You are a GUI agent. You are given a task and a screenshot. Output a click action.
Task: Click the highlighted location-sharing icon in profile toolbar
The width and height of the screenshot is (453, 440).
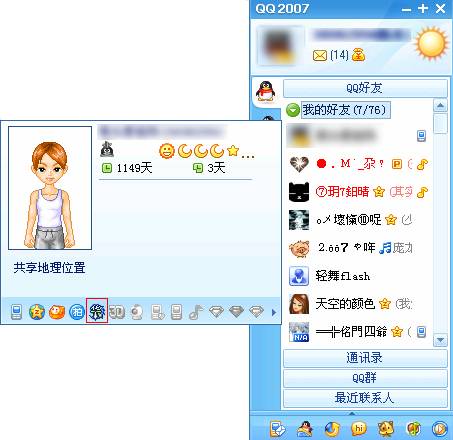coord(97,311)
